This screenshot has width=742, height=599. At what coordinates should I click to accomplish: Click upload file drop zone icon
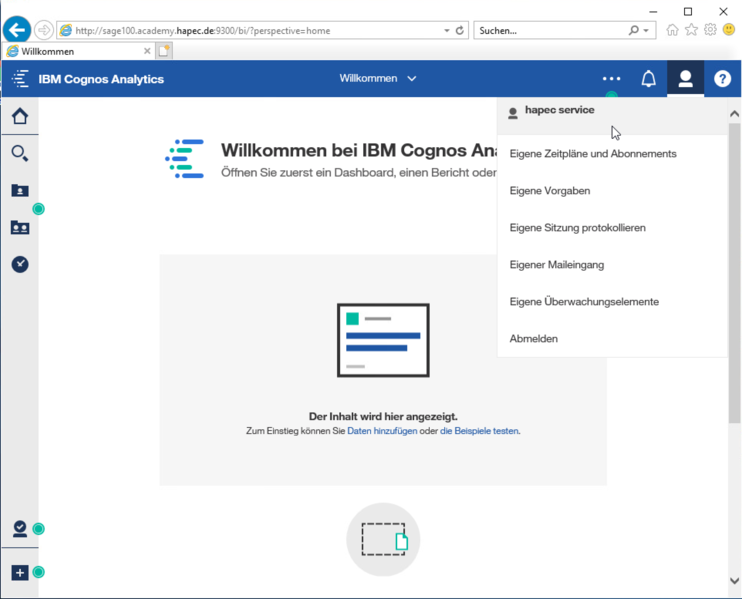tap(383, 539)
